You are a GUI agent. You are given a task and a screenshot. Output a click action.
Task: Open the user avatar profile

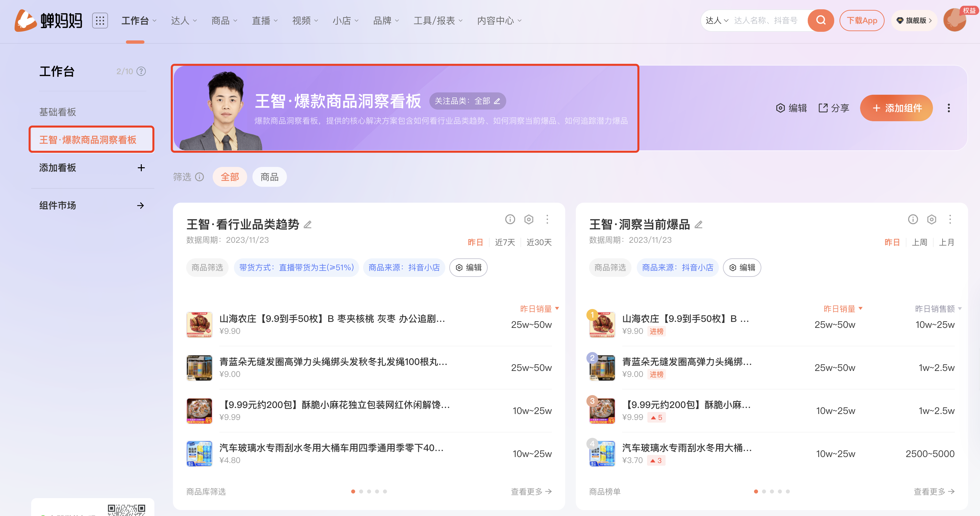point(955,20)
